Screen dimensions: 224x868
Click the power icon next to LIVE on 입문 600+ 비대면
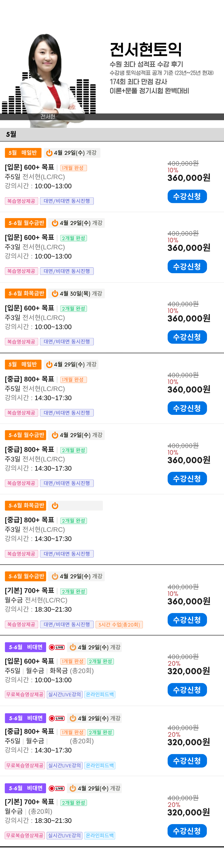tap(73, 647)
